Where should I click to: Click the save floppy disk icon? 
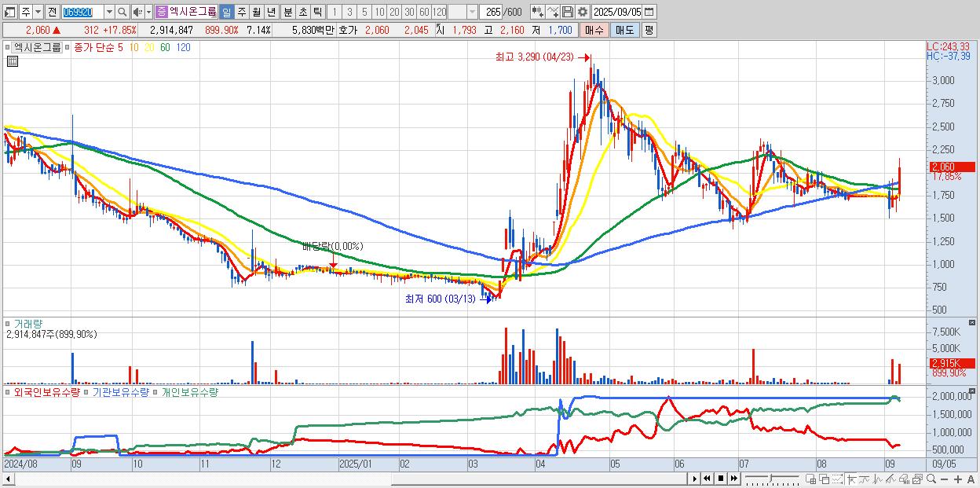pos(568,12)
